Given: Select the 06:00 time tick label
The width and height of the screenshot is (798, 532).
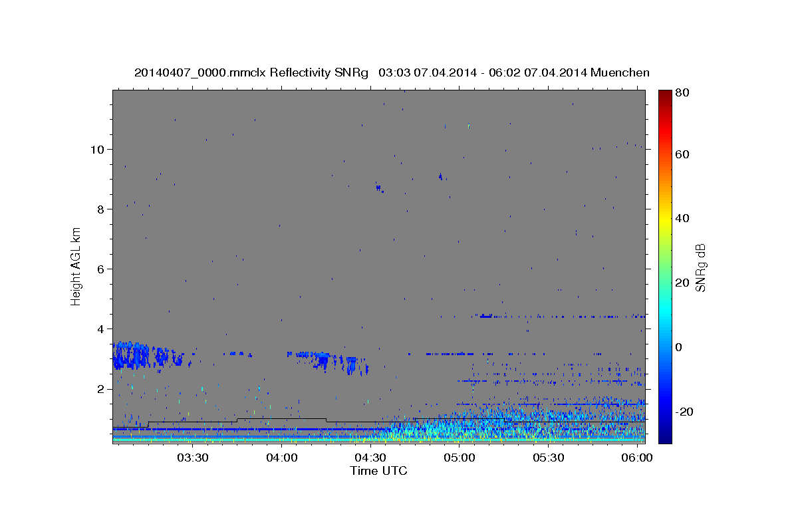Looking at the screenshot, I should 636,458.
